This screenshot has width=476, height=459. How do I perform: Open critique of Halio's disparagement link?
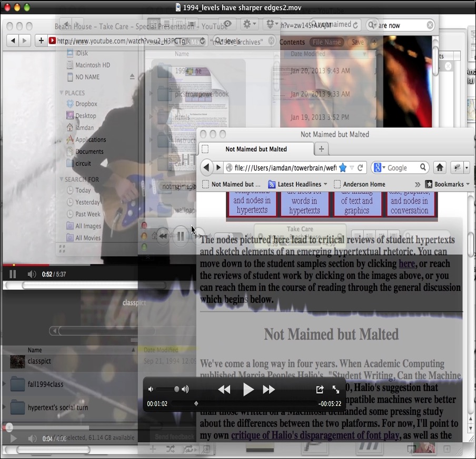tap(315, 435)
